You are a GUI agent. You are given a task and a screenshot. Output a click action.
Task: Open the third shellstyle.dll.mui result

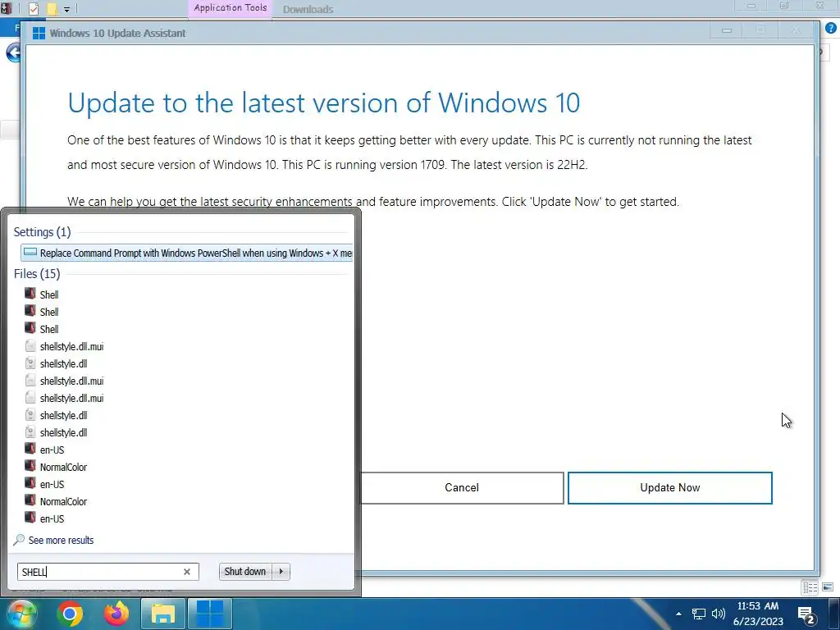pos(71,398)
